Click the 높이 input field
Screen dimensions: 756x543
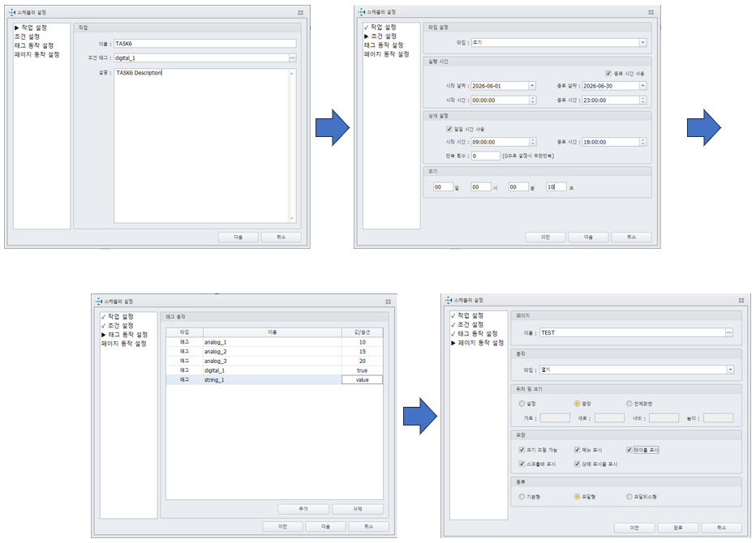pos(719,417)
